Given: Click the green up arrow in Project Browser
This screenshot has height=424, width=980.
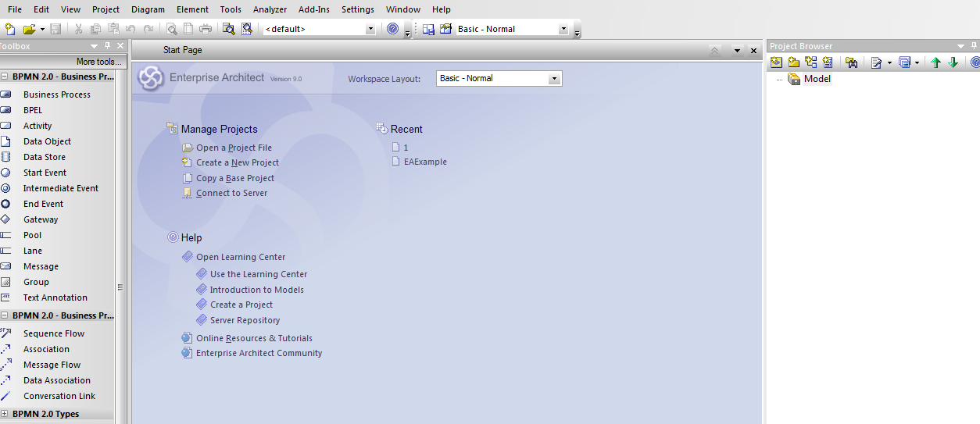Looking at the screenshot, I should [936, 62].
